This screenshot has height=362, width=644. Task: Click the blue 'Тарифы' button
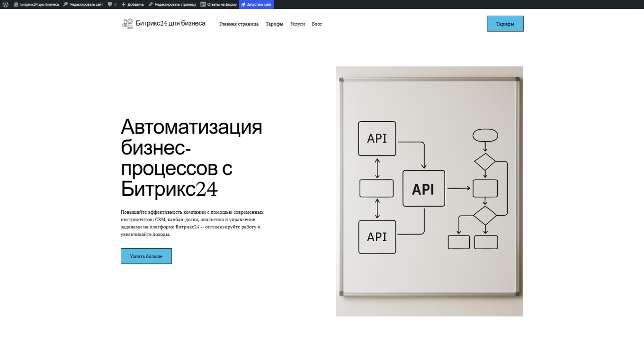point(505,23)
